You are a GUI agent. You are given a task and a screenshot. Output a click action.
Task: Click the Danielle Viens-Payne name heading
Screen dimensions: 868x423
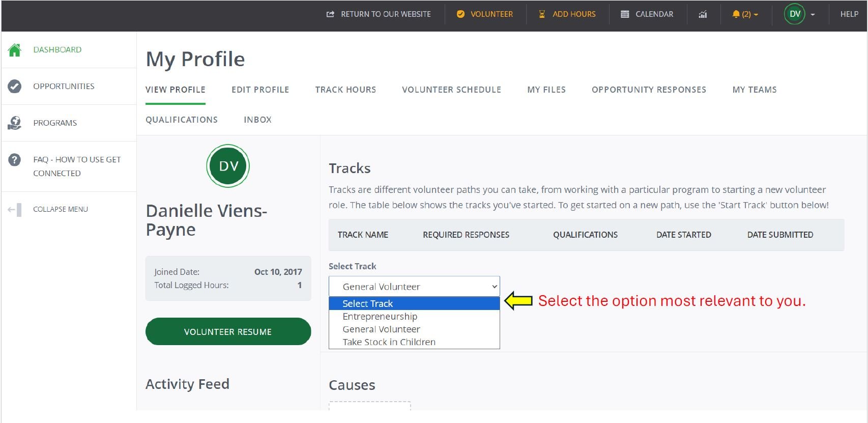(207, 220)
